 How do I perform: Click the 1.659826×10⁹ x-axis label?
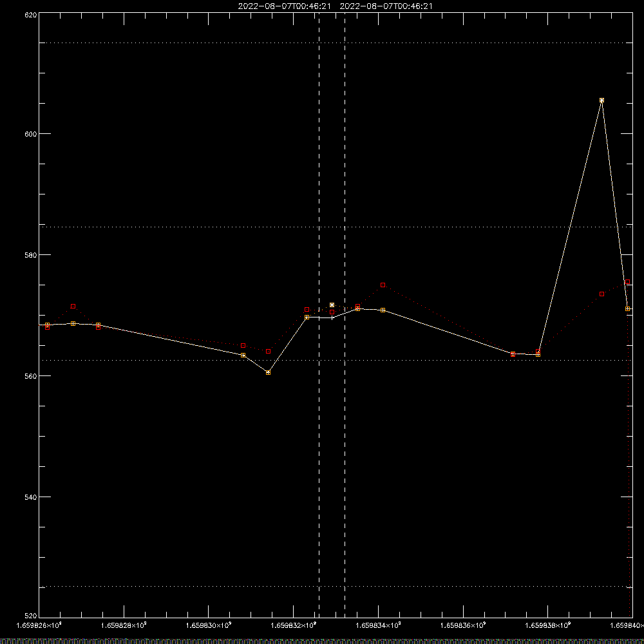click(39, 625)
